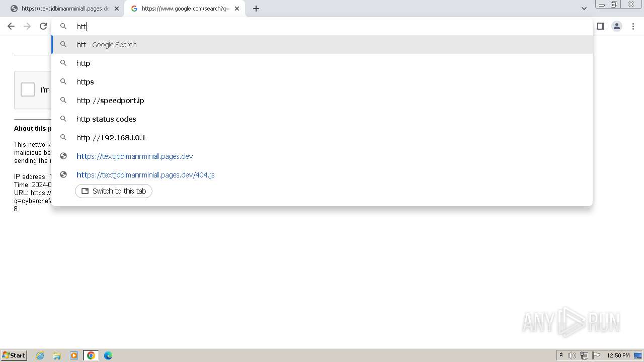The height and width of the screenshot is (362, 644).
Task: Click the search icon beside 'https' suggestion
Action: click(x=63, y=82)
